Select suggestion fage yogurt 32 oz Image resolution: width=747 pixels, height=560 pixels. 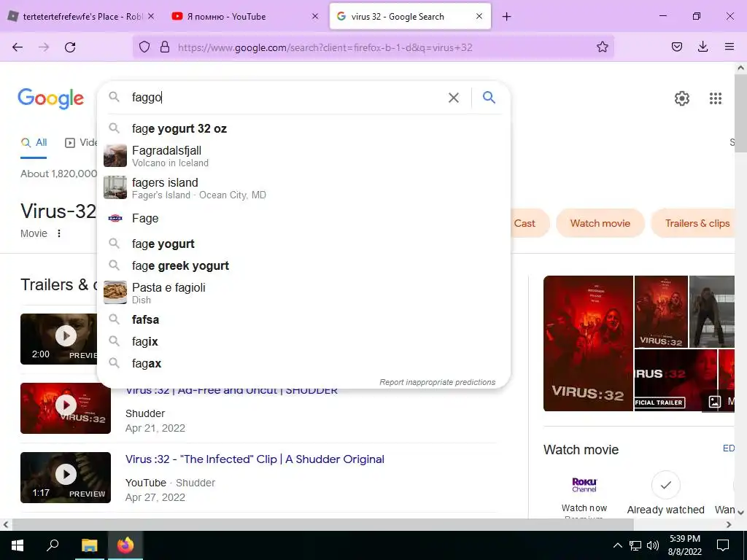tap(303, 128)
